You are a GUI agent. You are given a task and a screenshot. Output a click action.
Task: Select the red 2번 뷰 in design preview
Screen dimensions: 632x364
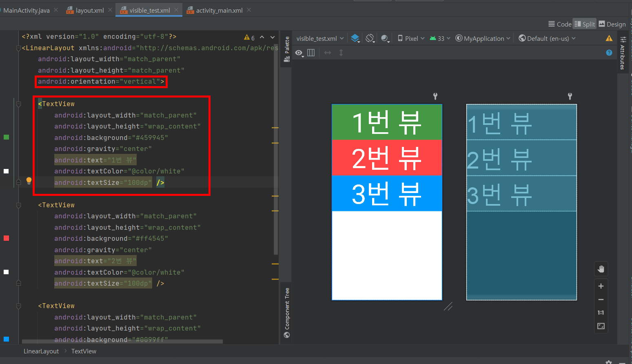pyautogui.click(x=387, y=158)
